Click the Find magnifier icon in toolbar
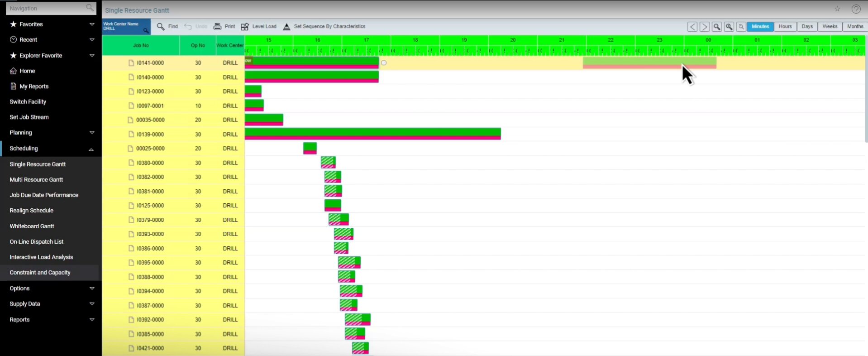This screenshot has height=356, width=868. point(161,27)
